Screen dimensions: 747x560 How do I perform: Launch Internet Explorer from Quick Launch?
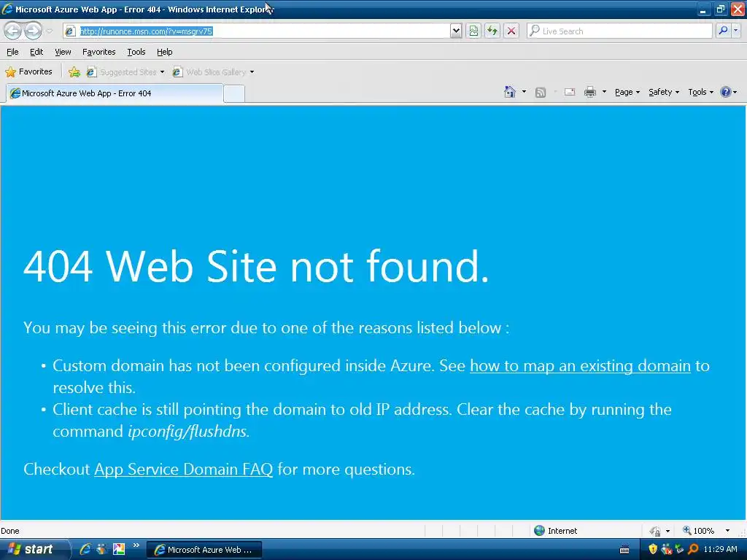(x=86, y=549)
